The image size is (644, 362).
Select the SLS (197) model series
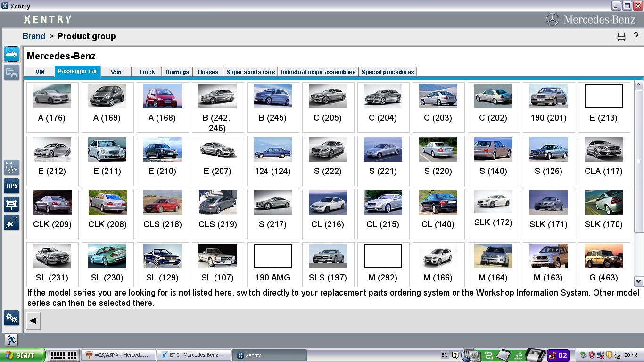328,264
